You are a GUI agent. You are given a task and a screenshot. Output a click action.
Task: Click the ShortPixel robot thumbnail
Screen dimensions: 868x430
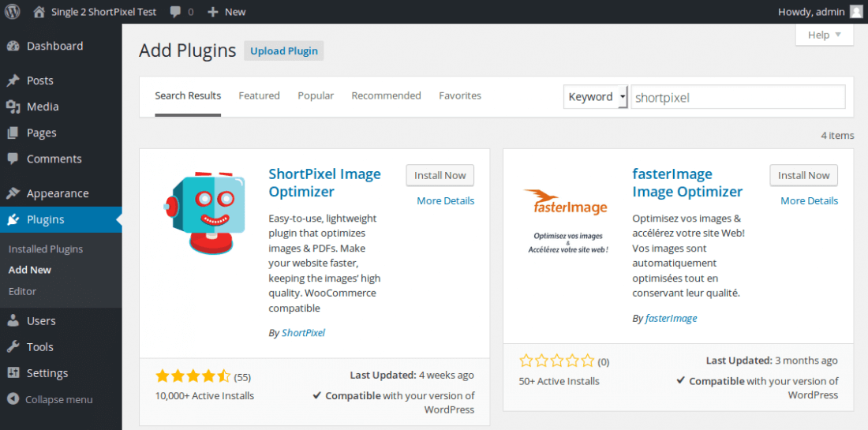204,212
